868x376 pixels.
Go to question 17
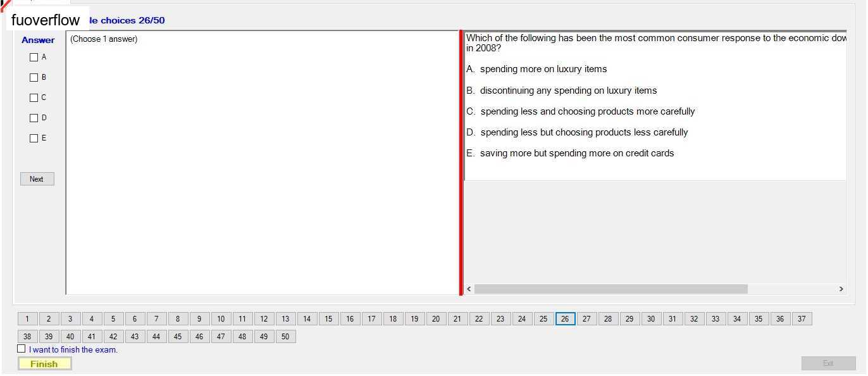pyautogui.click(x=371, y=319)
